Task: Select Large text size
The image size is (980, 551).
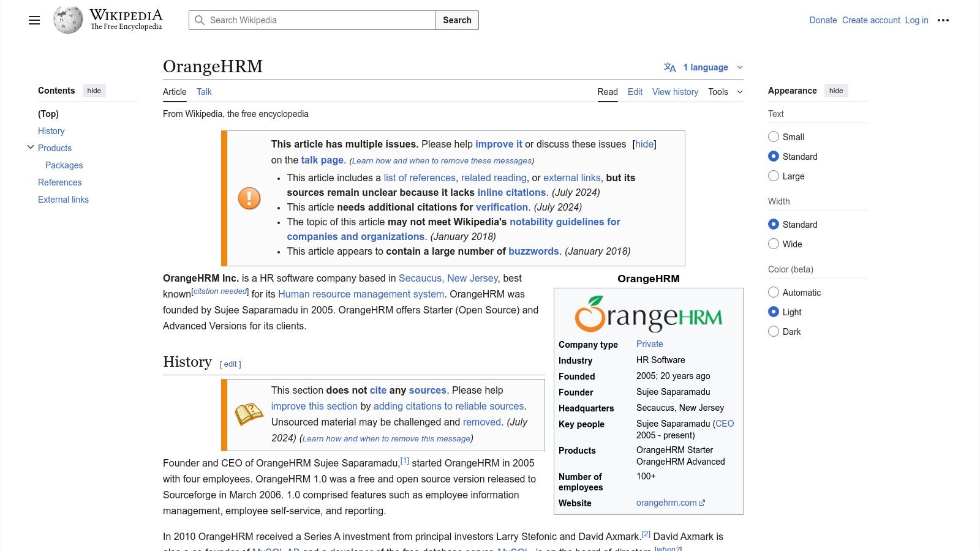Action: pyautogui.click(x=774, y=176)
